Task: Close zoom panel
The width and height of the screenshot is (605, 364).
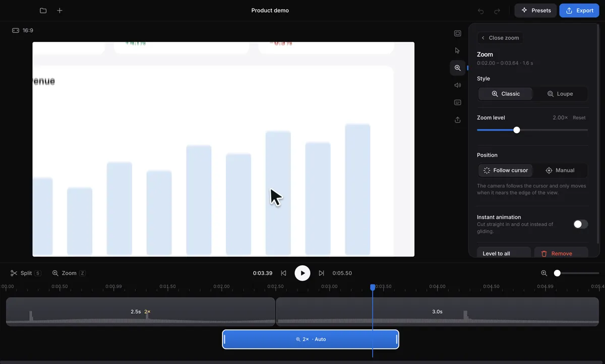Action: pos(500,38)
